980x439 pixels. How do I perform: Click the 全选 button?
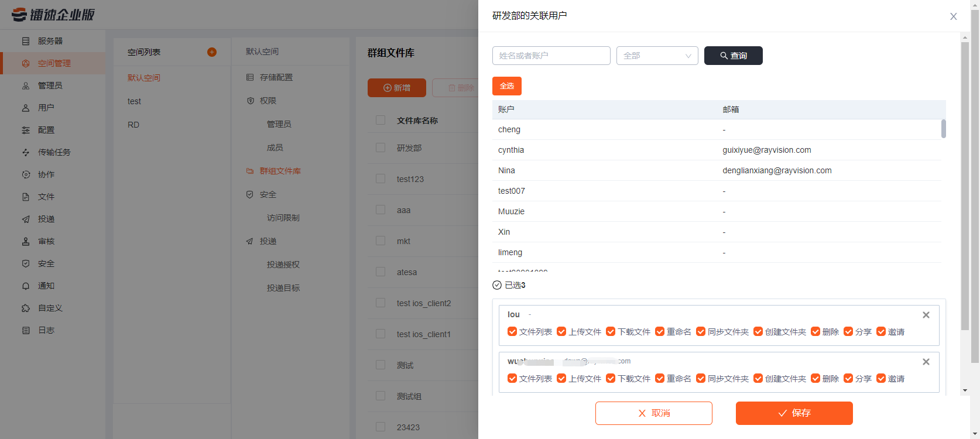[507, 86]
